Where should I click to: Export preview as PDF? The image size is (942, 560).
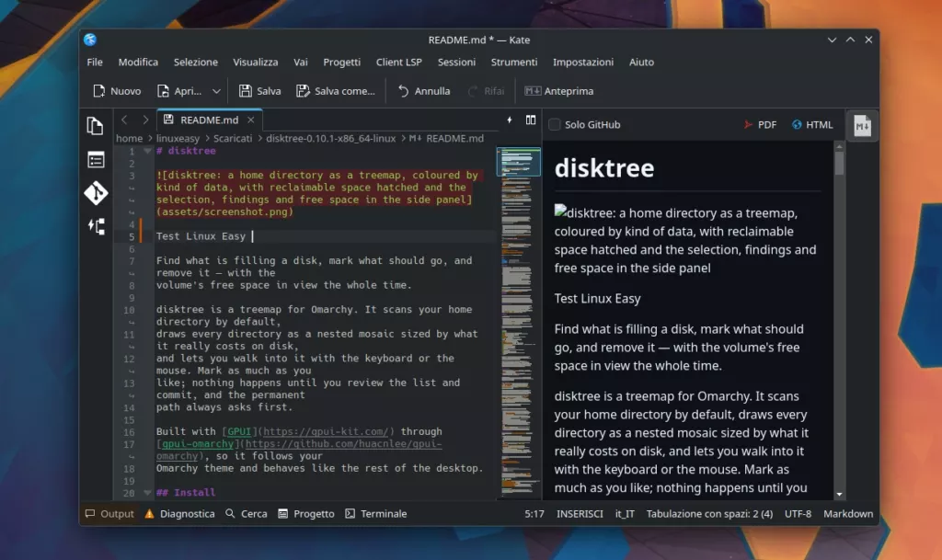[x=760, y=125]
